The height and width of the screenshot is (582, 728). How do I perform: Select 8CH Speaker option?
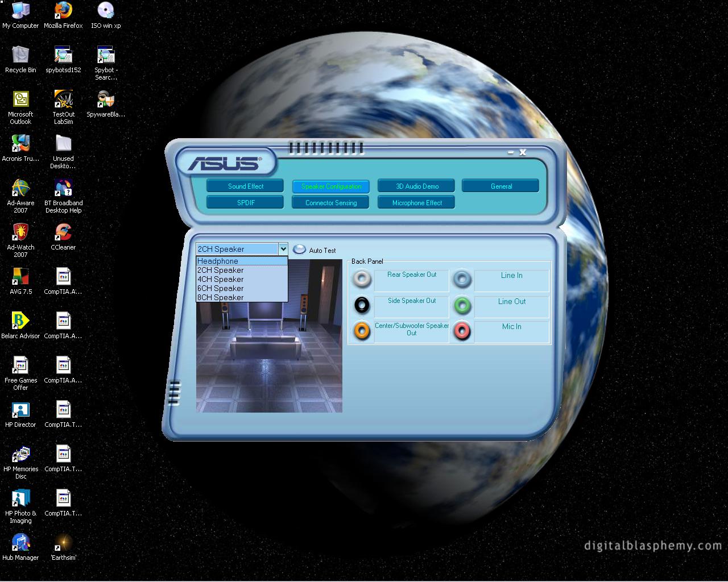pos(242,297)
